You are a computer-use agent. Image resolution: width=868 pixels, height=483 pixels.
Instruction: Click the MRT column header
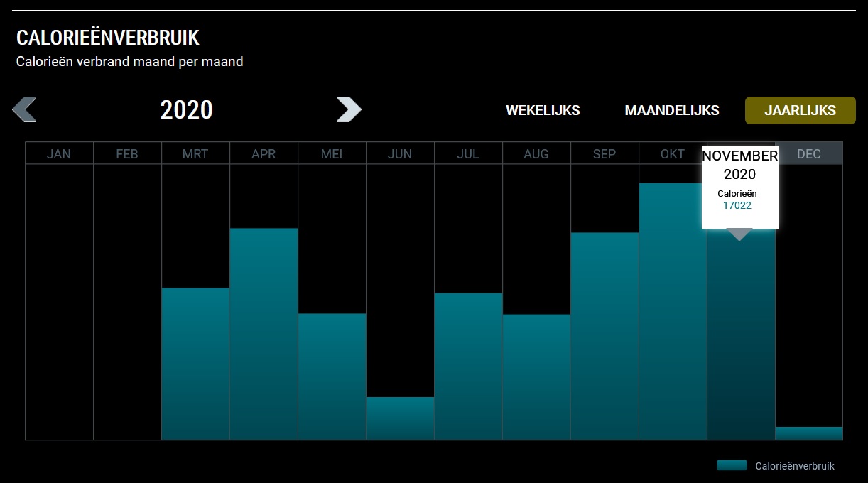[x=195, y=153]
